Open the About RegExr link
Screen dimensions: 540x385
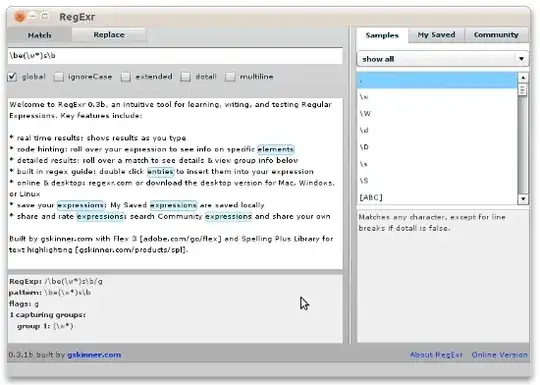coord(436,355)
